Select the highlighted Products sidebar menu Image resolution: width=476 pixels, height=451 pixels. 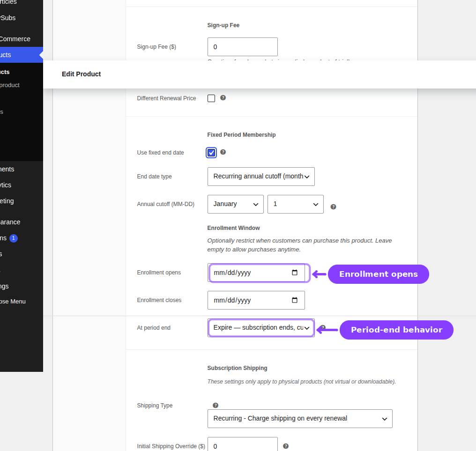21,55
